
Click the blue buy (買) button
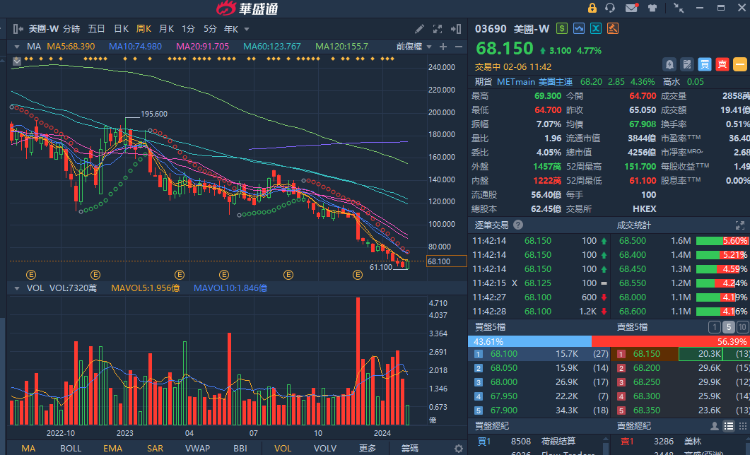[705, 64]
